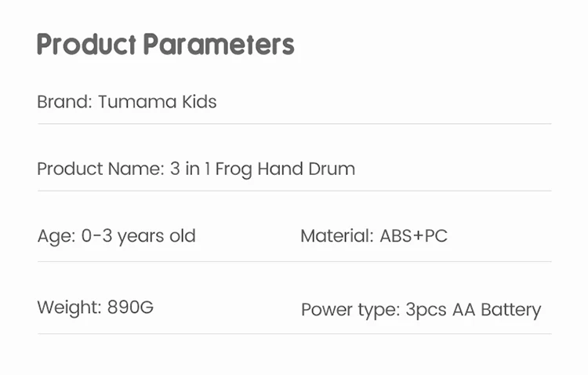
Task: Click the Power type label
Action: pyautogui.click(x=350, y=311)
